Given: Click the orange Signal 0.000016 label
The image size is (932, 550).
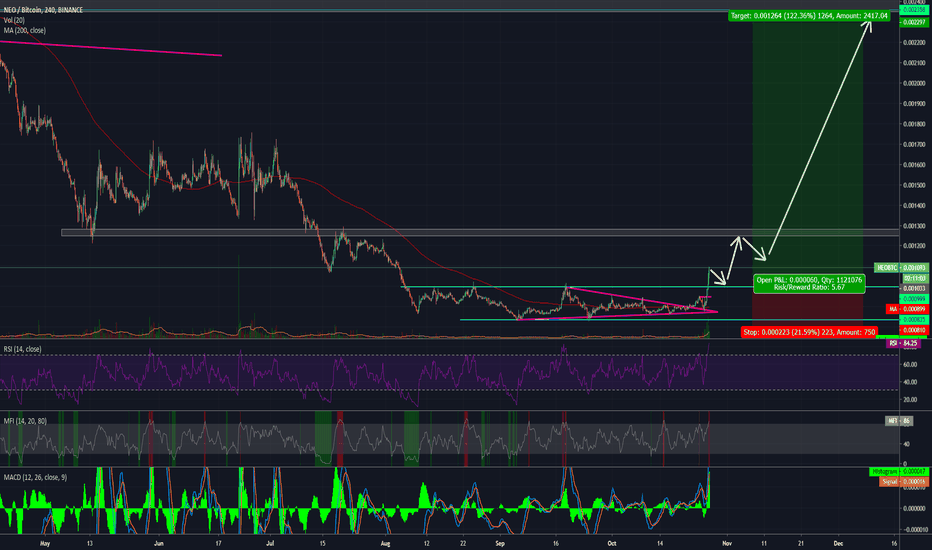Looking at the screenshot, I should [x=903, y=482].
